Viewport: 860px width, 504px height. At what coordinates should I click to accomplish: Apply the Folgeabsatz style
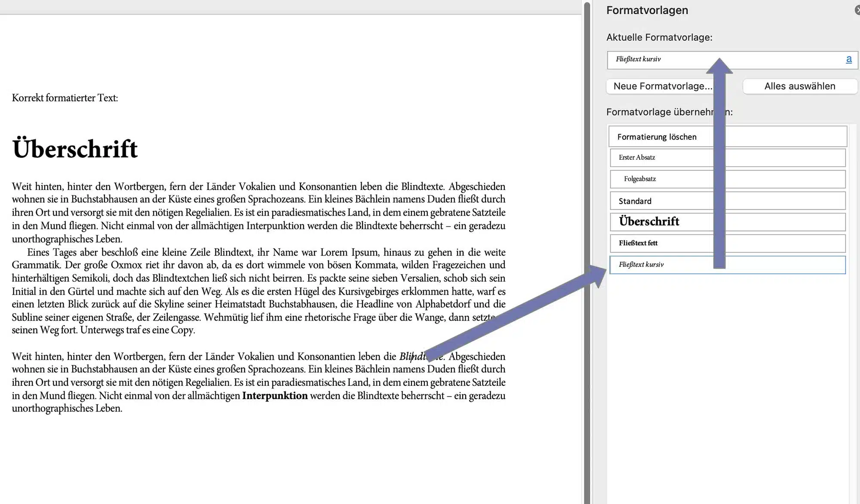(728, 179)
